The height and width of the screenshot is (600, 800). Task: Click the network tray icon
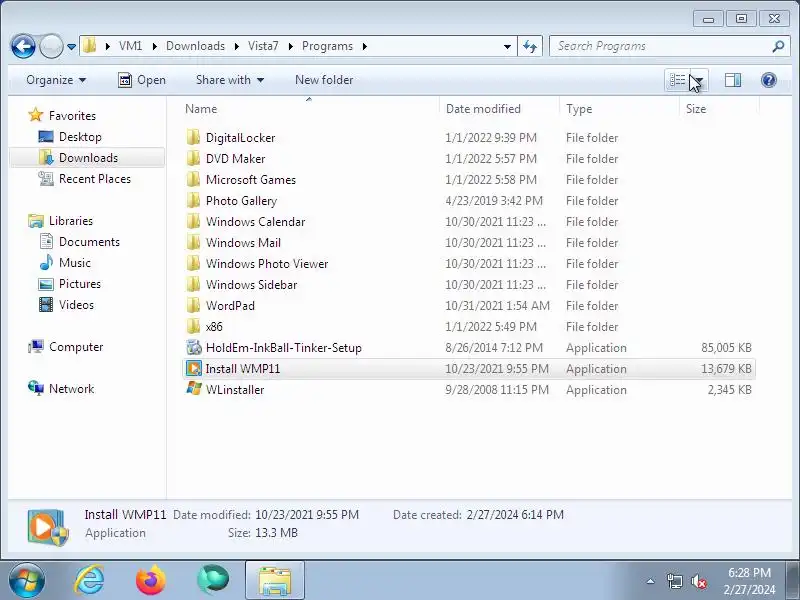[674, 581]
